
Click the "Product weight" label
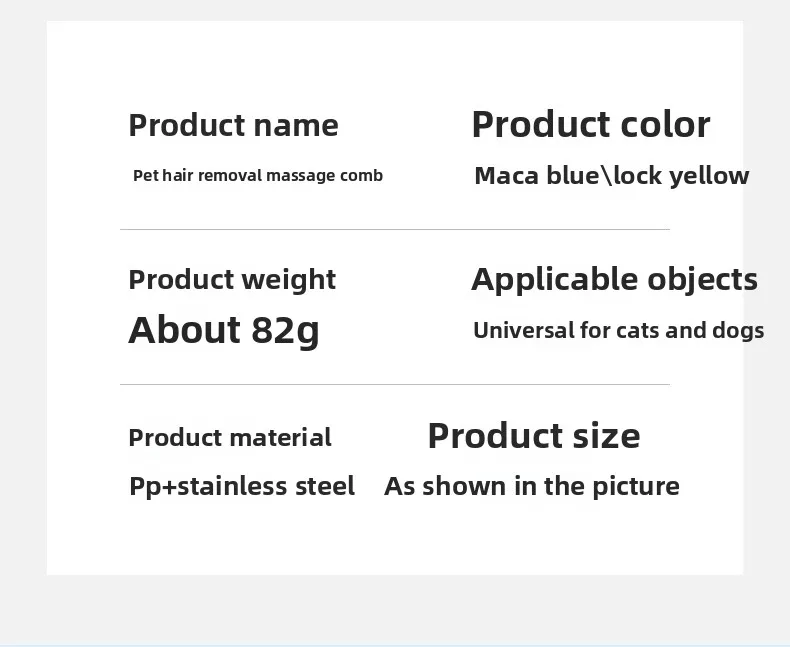click(x=232, y=280)
